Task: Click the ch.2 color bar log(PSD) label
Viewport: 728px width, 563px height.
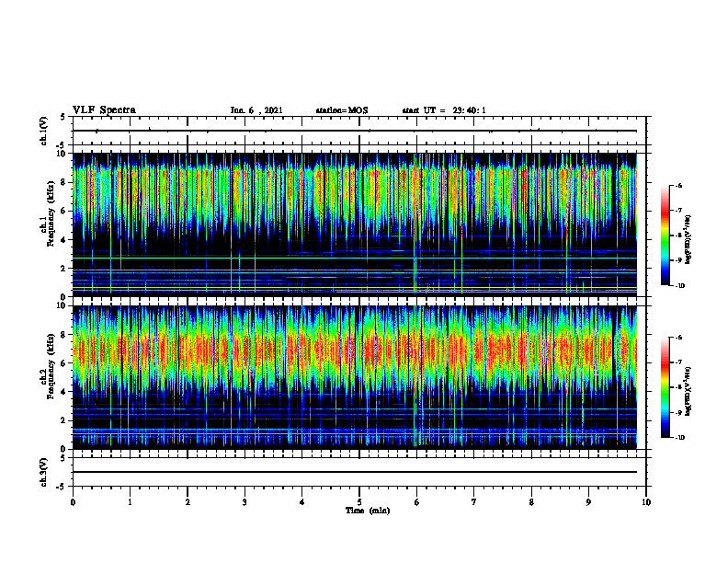Action: (x=688, y=391)
